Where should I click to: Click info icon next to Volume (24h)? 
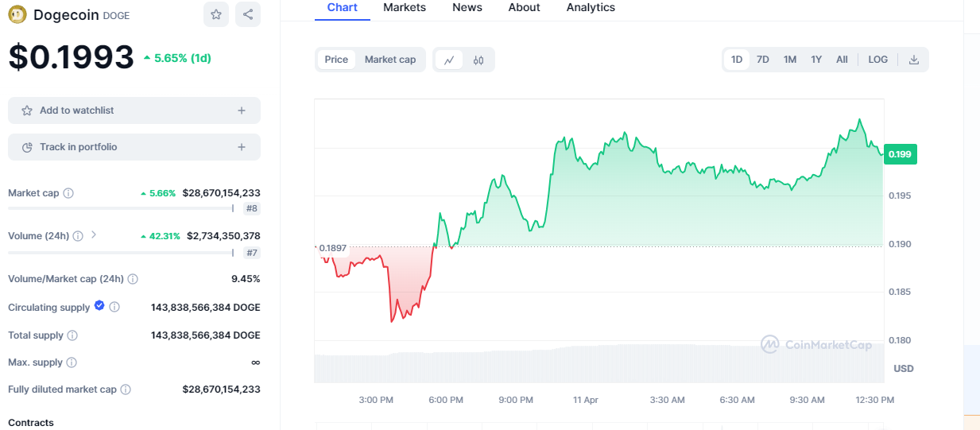pyautogui.click(x=77, y=236)
